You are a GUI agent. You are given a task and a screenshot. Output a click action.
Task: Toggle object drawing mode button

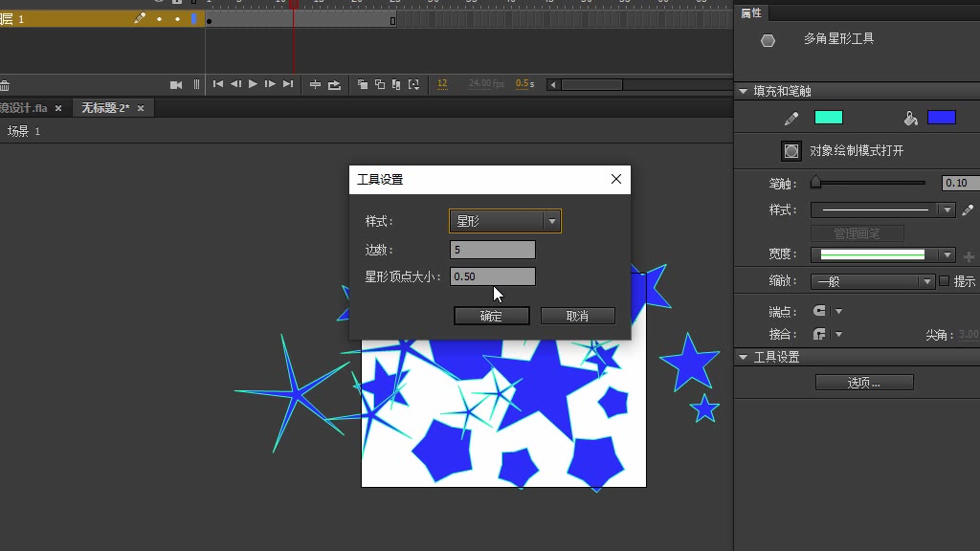(x=791, y=150)
